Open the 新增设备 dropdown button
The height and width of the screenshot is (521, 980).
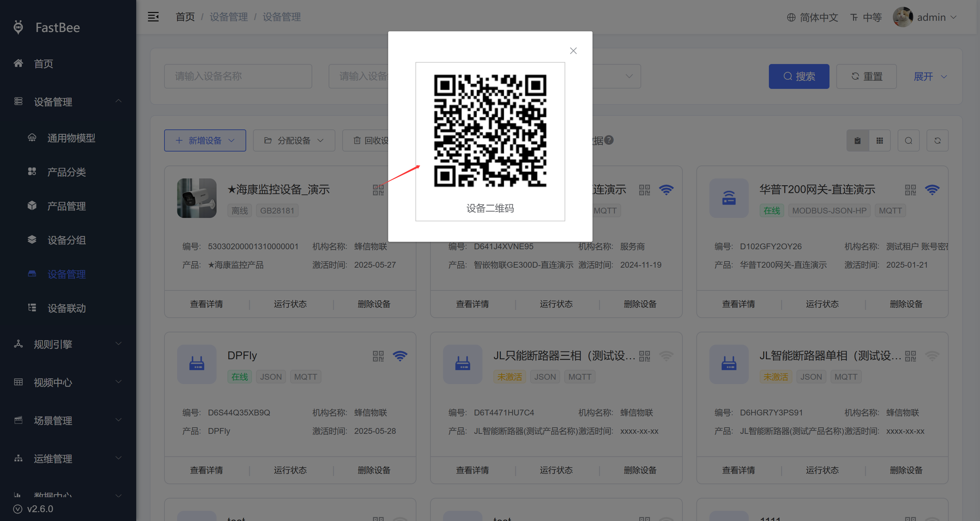point(205,140)
